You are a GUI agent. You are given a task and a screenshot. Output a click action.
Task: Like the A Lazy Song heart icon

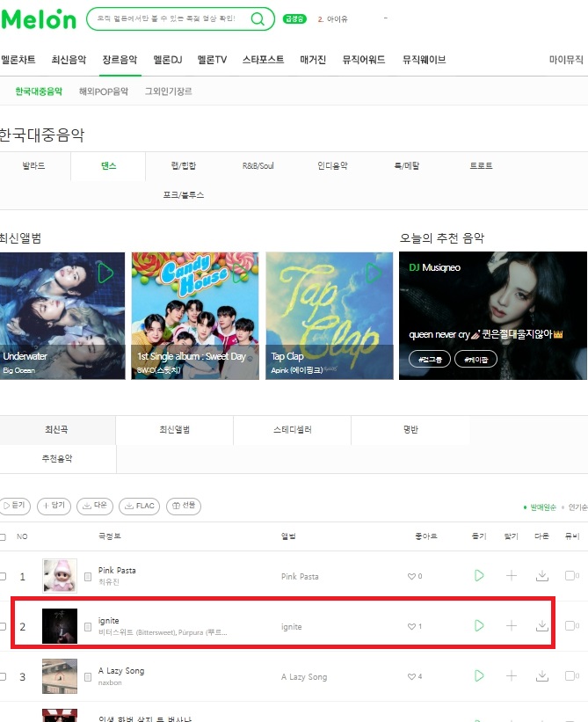point(411,677)
